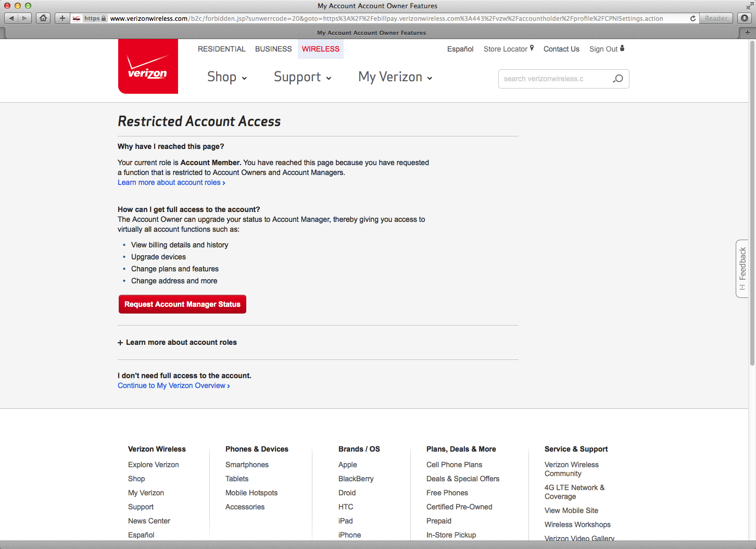
Task: Click the add bookmark plus button
Action: tap(62, 18)
